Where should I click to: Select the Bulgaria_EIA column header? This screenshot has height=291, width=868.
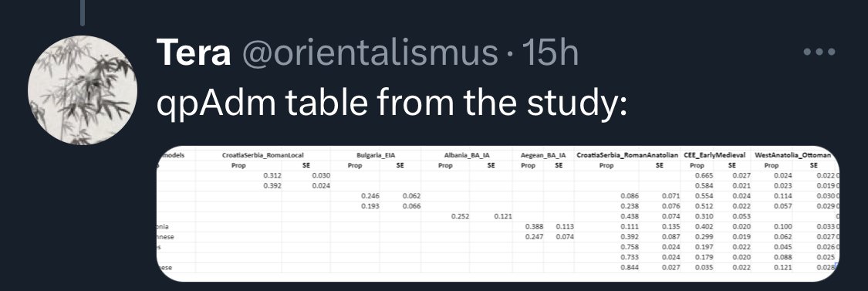click(x=376, y=156)
